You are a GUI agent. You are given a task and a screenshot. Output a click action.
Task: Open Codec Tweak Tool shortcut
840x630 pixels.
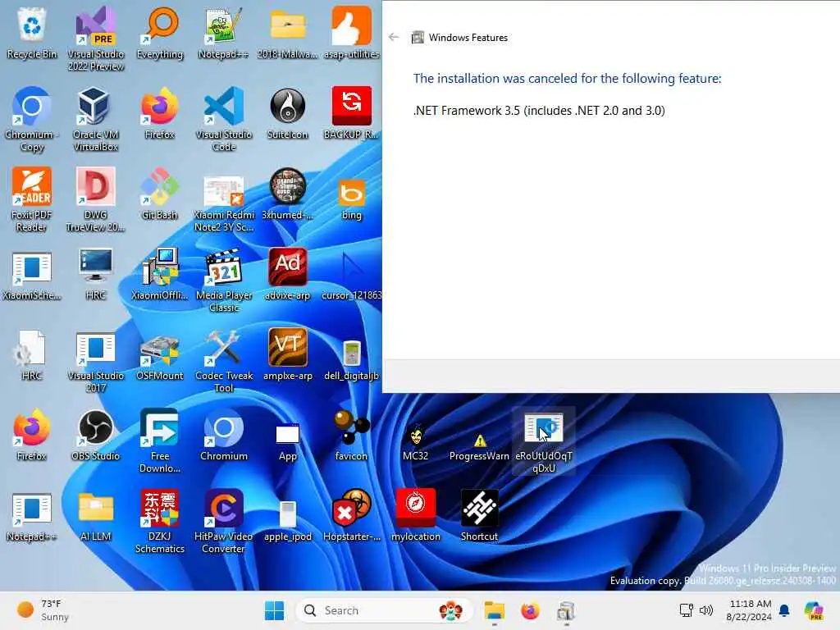(x=223, y=360)
